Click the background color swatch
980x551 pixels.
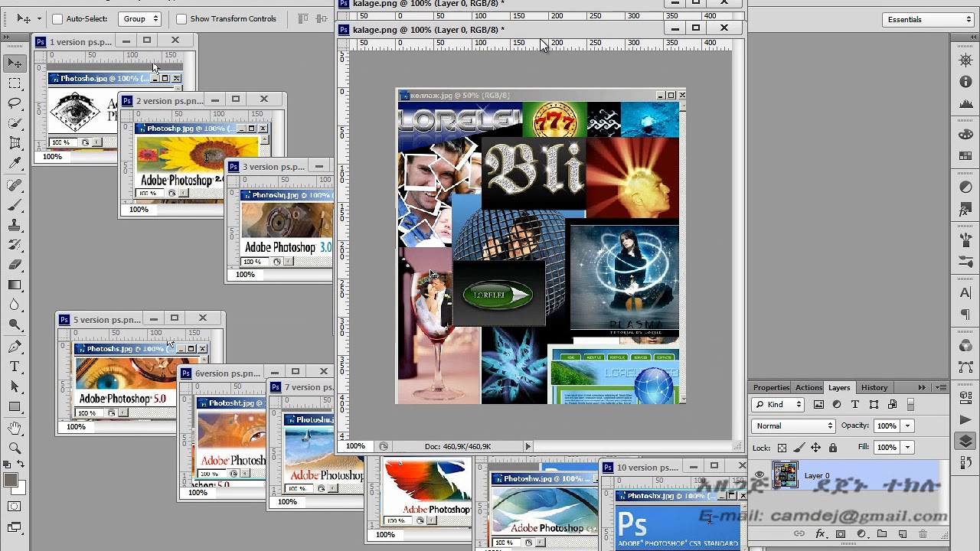pos(20,488)
